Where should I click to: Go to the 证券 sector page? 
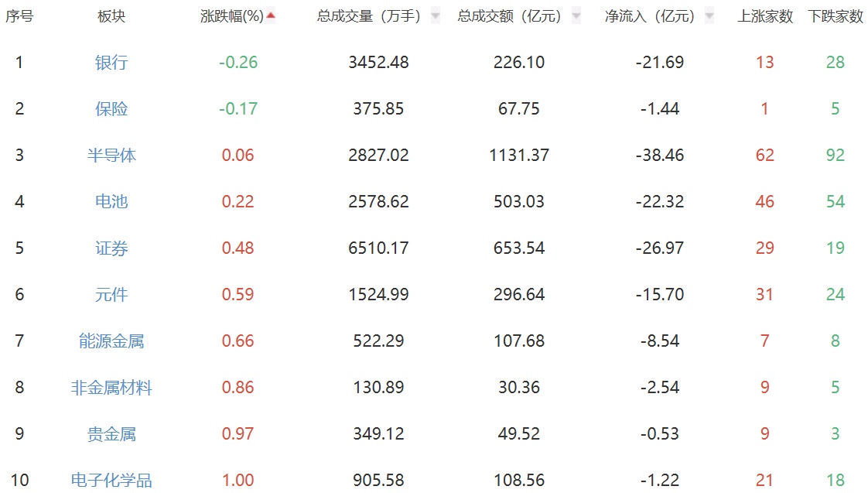[111, 248]
